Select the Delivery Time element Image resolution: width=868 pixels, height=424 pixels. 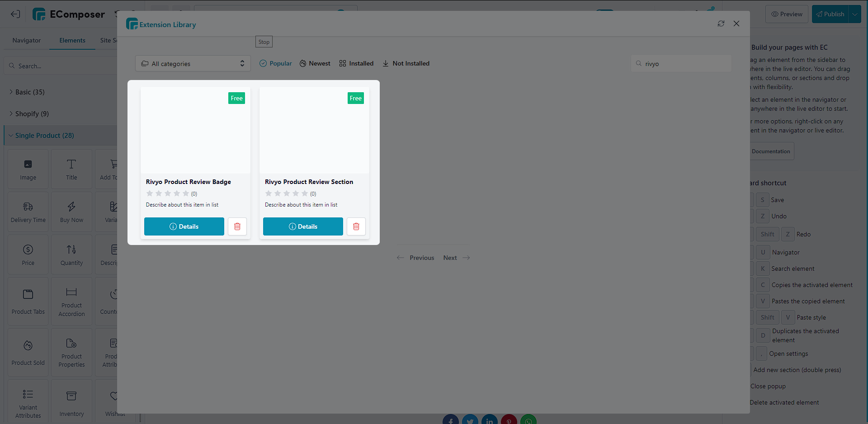(x=28, y=212)
